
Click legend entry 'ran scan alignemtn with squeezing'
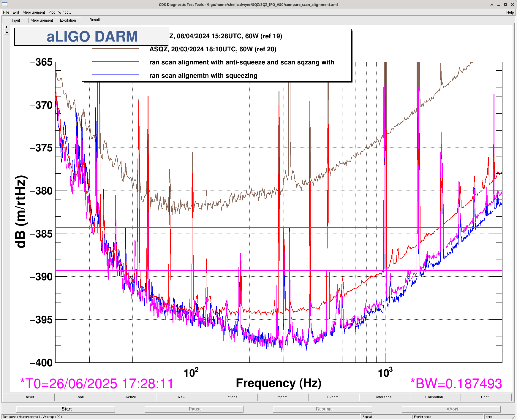[203, 76]
